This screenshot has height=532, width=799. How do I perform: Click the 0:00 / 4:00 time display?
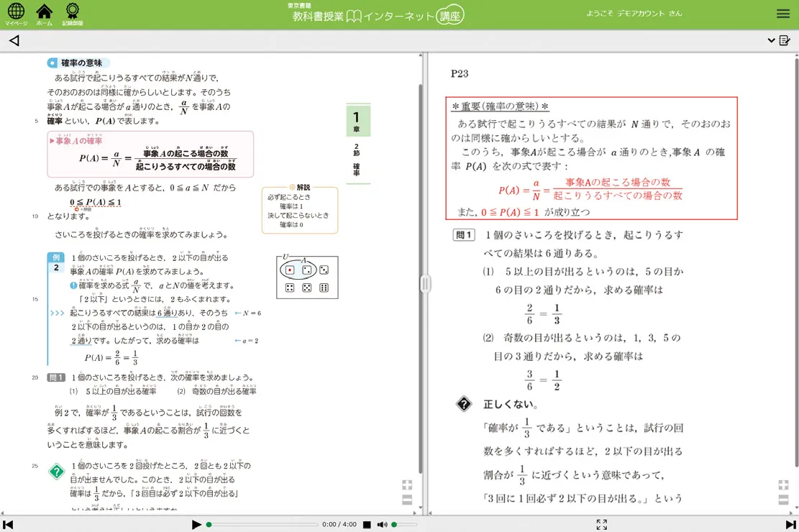[x=339, y=524]
